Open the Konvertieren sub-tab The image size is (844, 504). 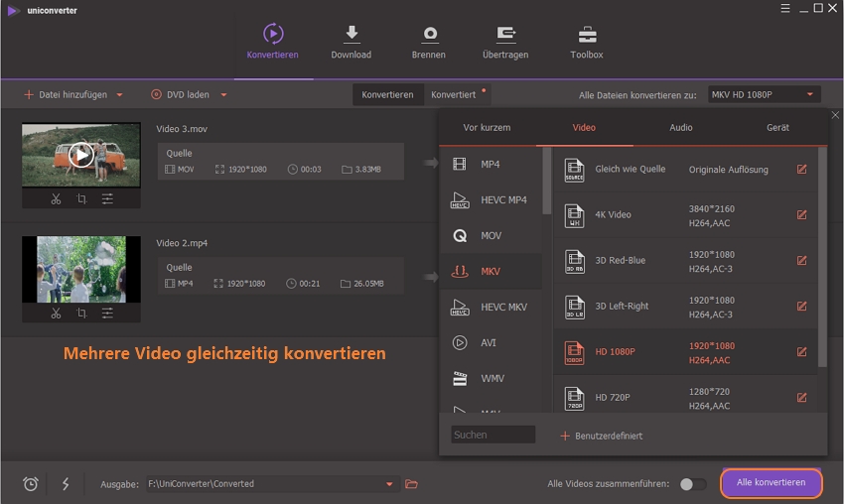[x=387, y=94]
